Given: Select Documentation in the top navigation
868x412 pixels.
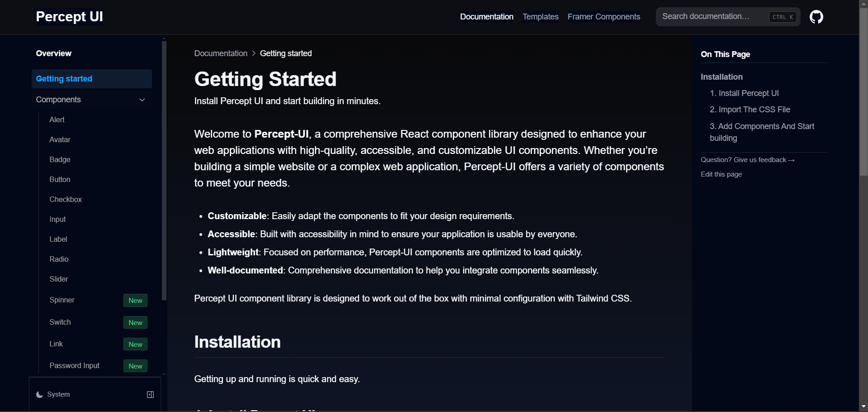Looking at the screenshot, I should (x=487, y=16).
